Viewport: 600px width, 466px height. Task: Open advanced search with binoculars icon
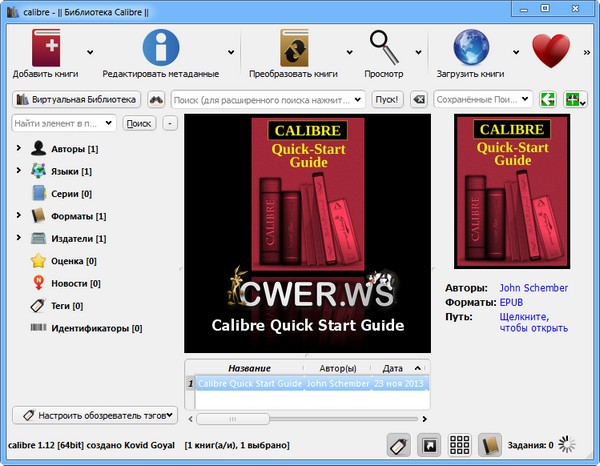tap(156, 100)
